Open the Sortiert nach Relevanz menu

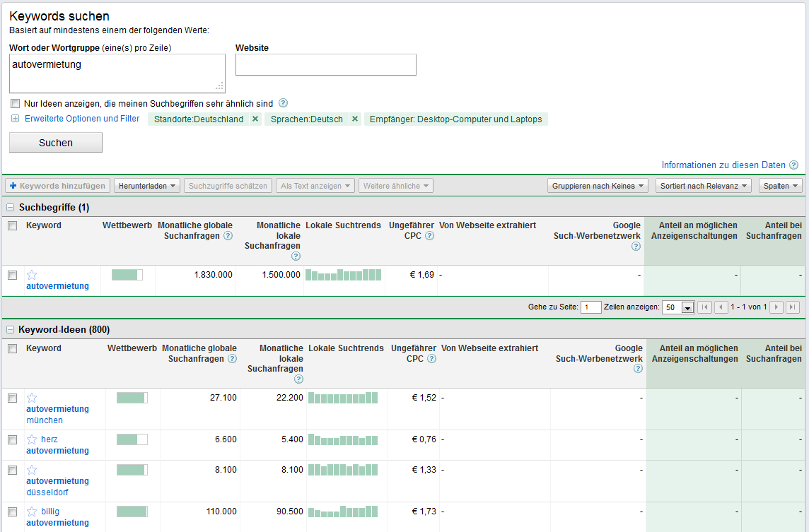point(703,185)
